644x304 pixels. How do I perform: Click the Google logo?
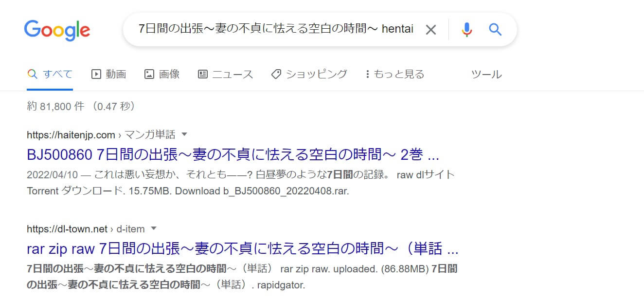pos(57,30)
